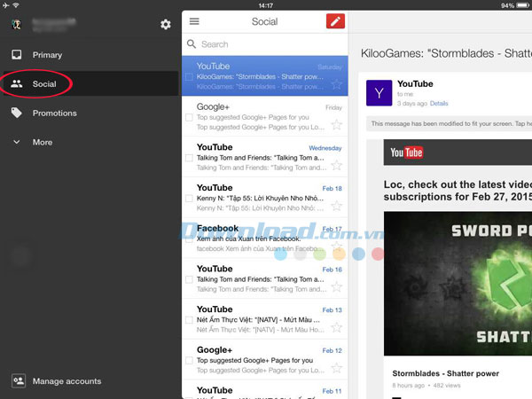Click the Manage accounts icon
Viewport: 532px width, 399px height.
[x=19, y=380]
